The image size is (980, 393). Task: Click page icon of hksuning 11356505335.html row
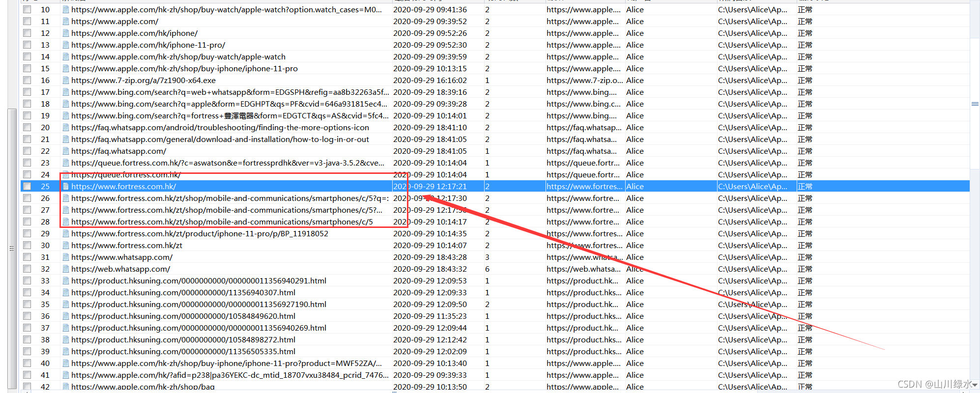click(x=65, y=351)
